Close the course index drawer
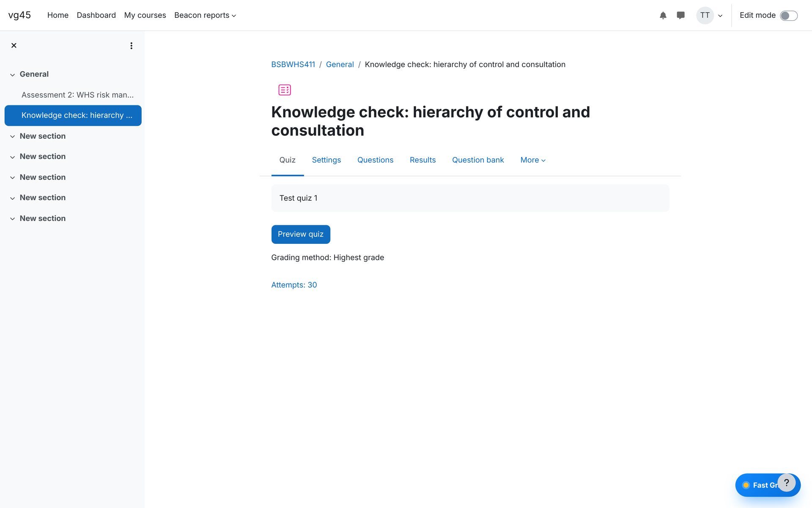812x508 pixels. 14,45
